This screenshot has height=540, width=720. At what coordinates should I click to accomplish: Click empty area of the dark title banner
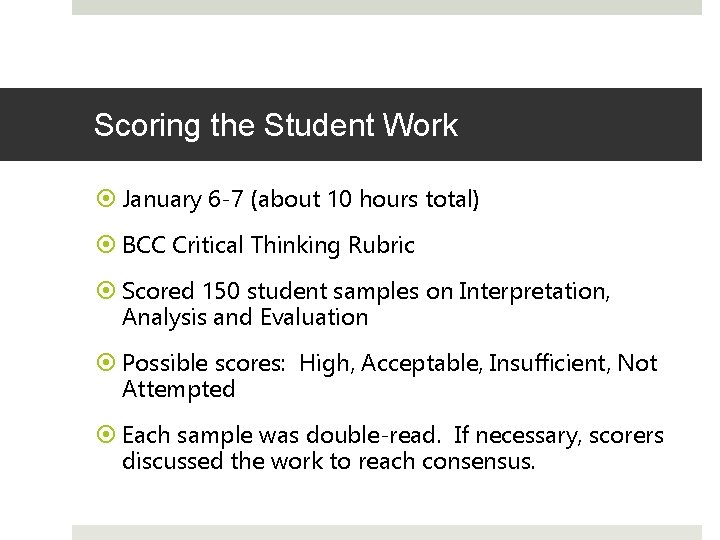click(x=590, y=125)
